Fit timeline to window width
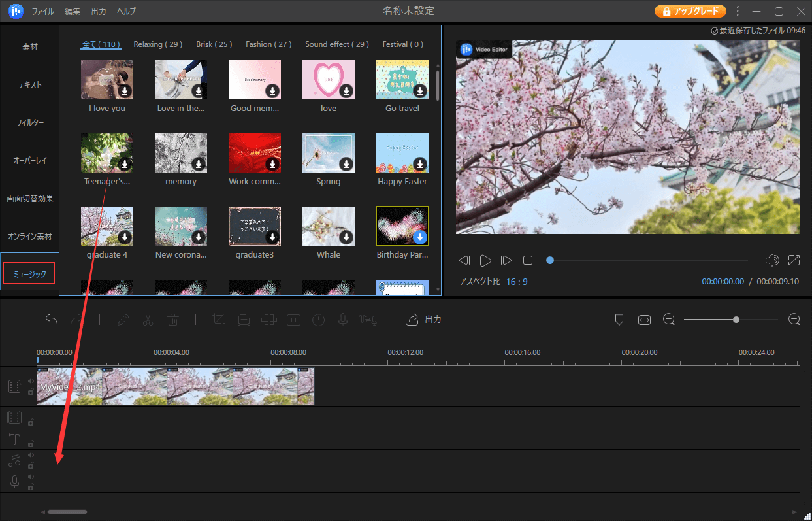 pyautogui.click(x=645, y=320)
